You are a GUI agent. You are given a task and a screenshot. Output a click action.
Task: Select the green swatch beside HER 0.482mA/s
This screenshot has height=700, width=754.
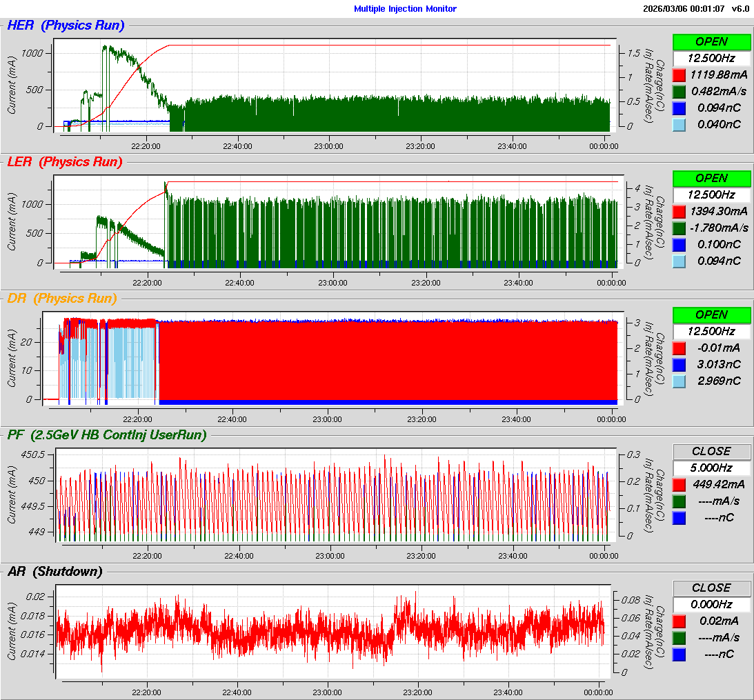pos(679,91)
